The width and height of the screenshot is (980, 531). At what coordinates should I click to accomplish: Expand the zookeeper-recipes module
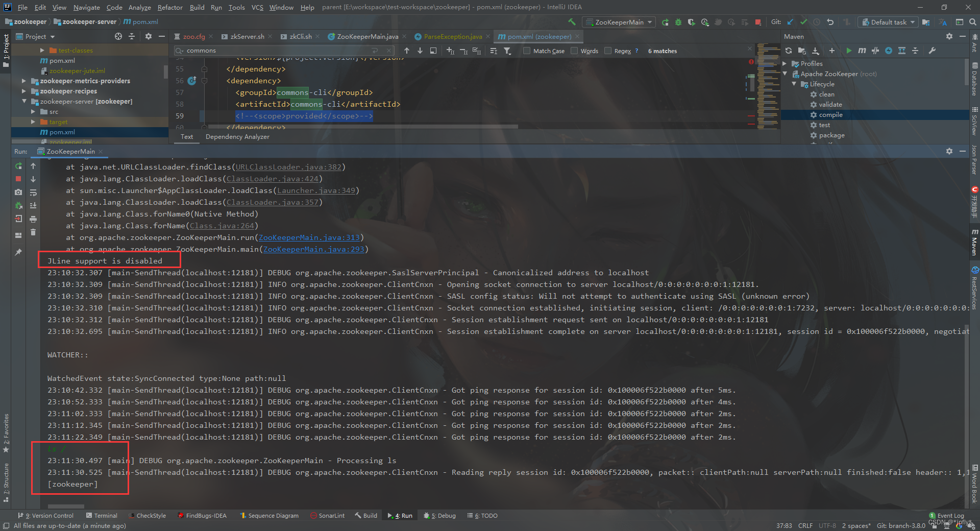coord(23,91)
